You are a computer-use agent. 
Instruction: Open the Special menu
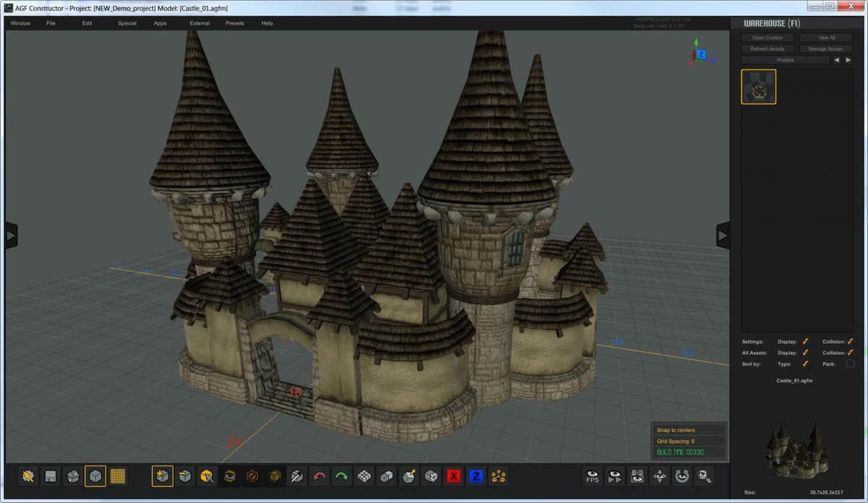(x=127, y=23)
